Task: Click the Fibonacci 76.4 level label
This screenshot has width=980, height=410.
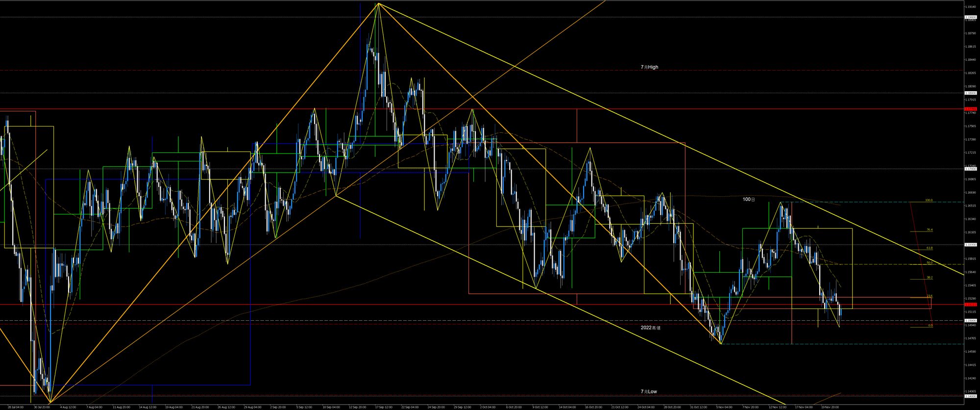Action: tap(929, 230)
